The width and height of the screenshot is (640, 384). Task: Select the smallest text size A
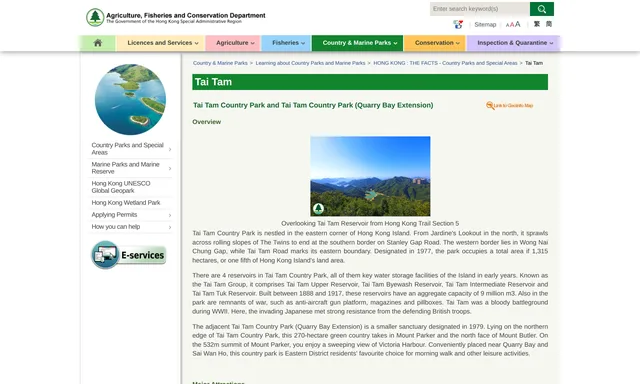click(x=507, y=25)
